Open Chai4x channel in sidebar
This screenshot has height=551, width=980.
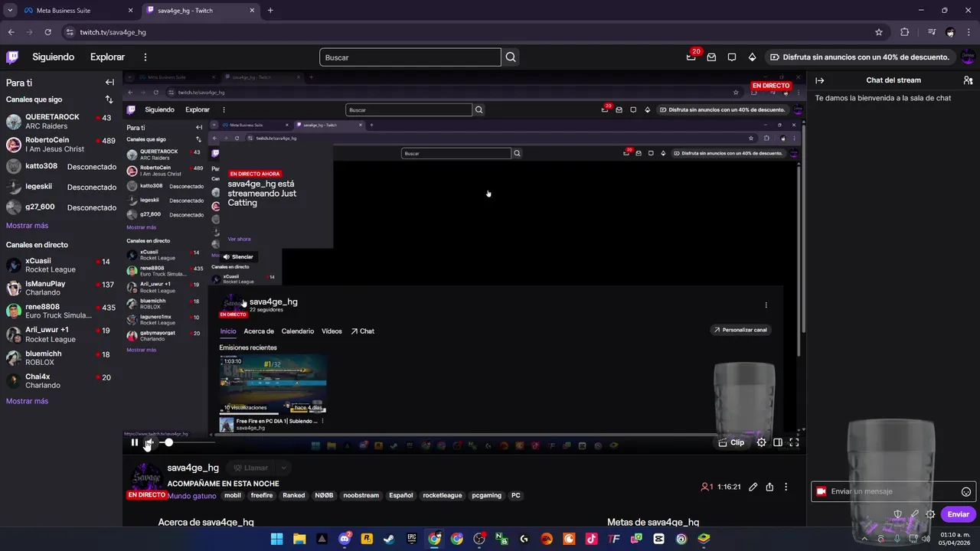coord(61,381)
